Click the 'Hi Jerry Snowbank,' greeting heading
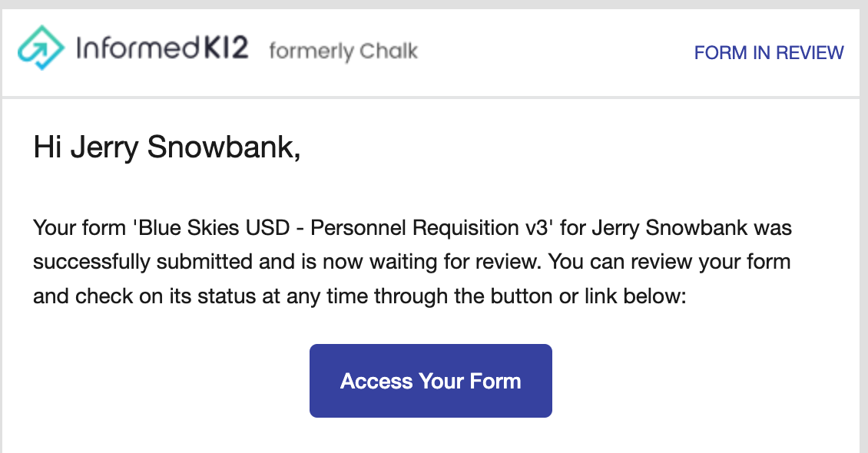Screen dimensions: 868x453 (x=167, y=147)
